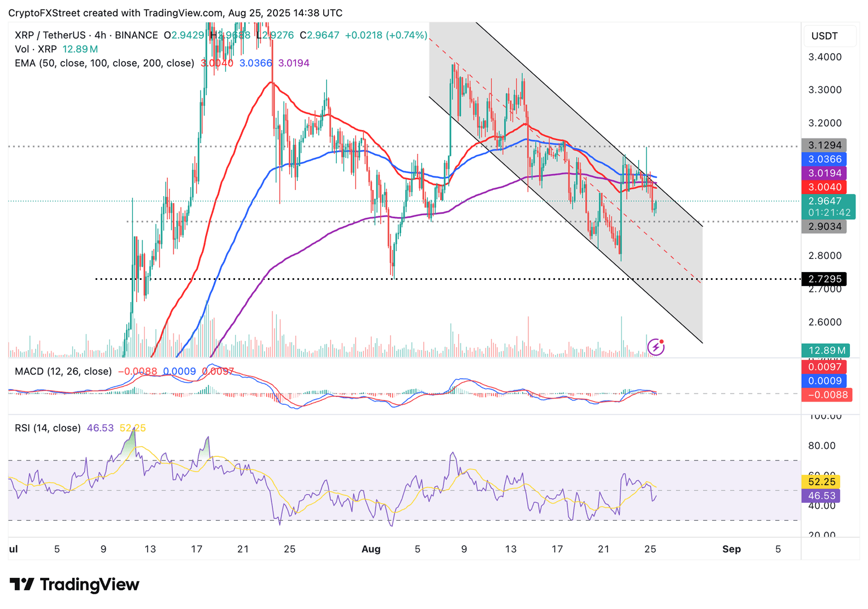The height and width of the screenshot is (609, 868).
Task: Open the RSI (14, close) legend
Action: pyautogui.click(x=47, y=428)
